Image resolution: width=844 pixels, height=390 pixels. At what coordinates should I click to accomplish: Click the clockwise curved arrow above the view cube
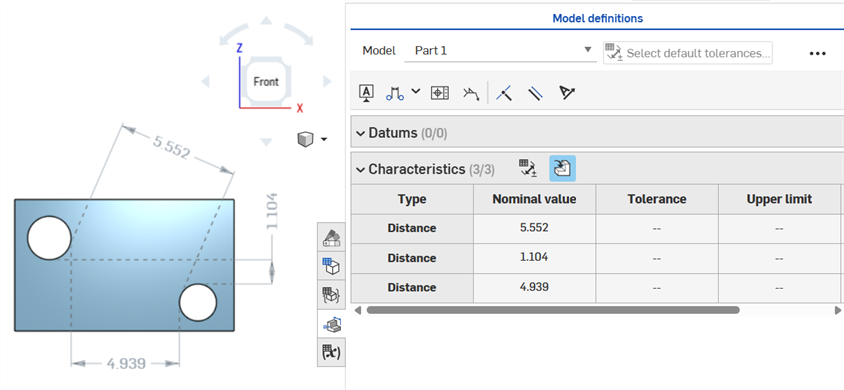coord(298,33)
